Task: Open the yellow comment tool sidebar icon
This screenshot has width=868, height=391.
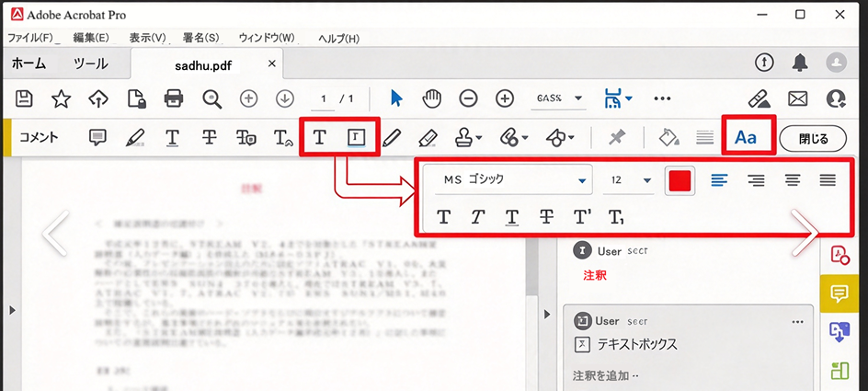Action: pyautogui.click(x=840, y=294)
